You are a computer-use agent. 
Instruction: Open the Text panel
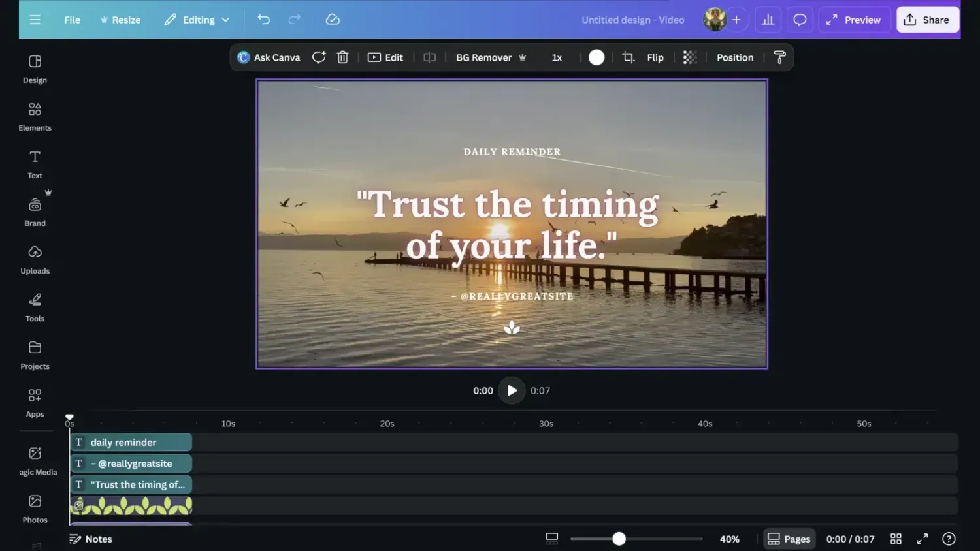(34, 163)
